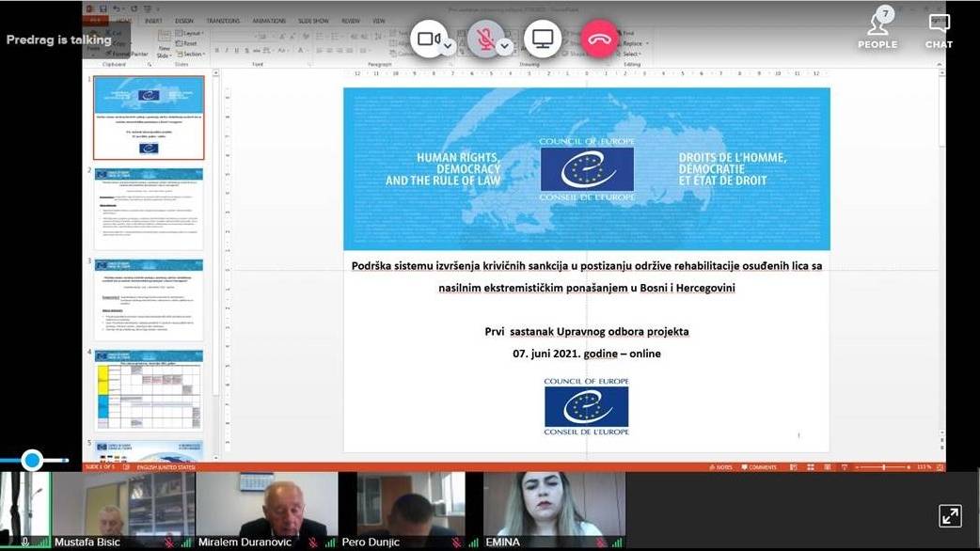Image resolution: width=980 pixels, height=551 pixels.
Task: Open the microphone options chevron
Action: [504, 46]
